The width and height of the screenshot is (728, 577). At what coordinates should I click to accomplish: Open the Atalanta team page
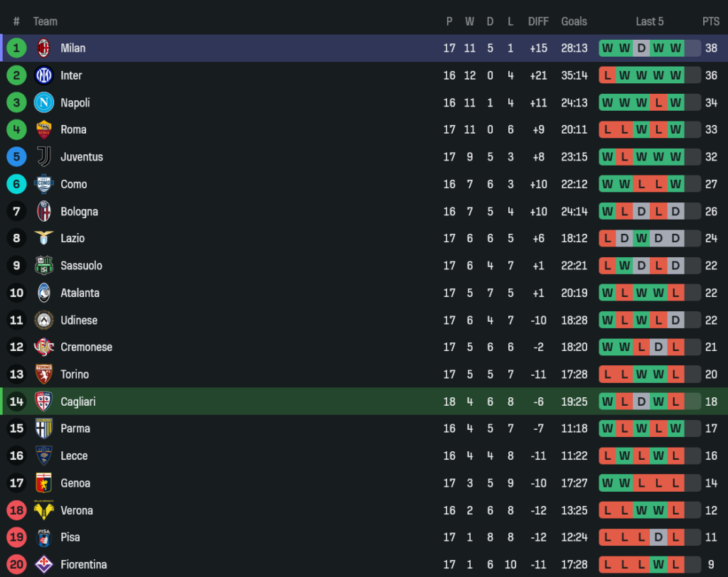80,293
